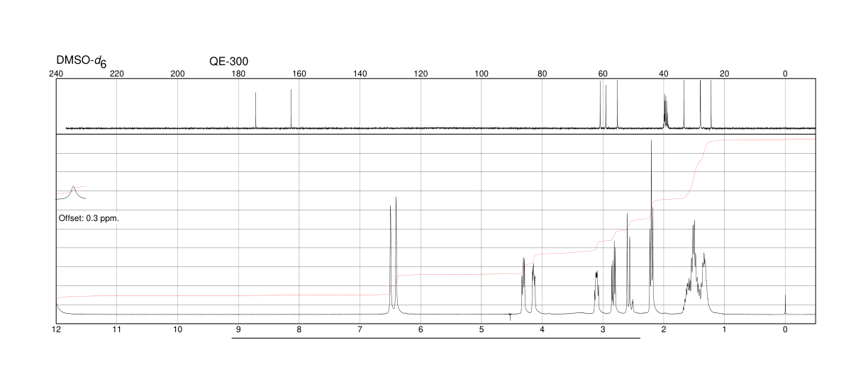Select the 240 tick label on carbon axis
Image resolution: width=868 pixels, height=374 pixels.
[x=56, y=73]
